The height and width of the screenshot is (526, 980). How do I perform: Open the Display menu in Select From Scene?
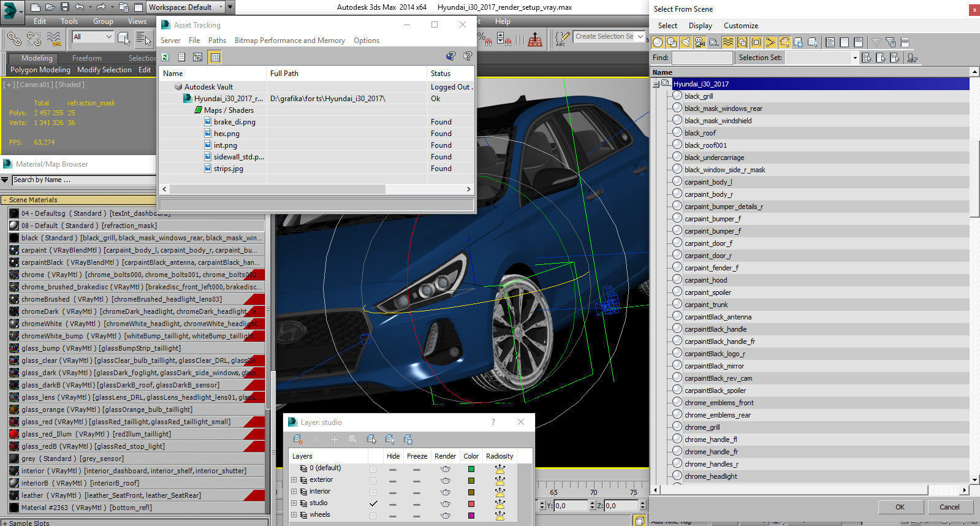pyautogui.click(x=700, y=26)
